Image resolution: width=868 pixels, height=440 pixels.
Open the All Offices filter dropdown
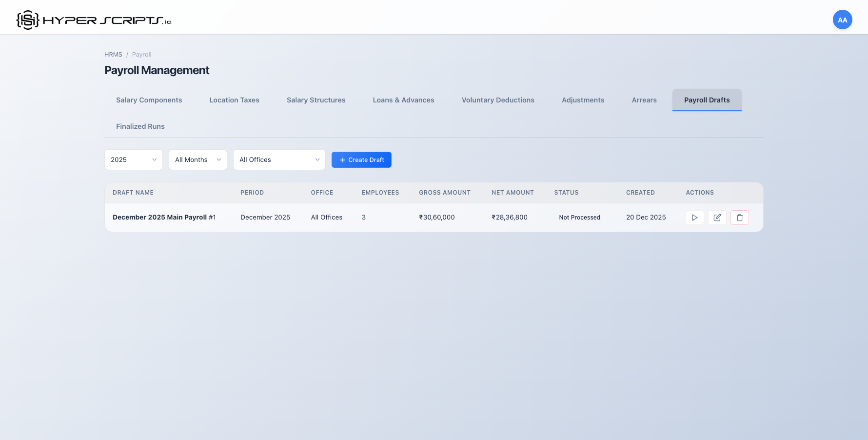coord(279,160)
